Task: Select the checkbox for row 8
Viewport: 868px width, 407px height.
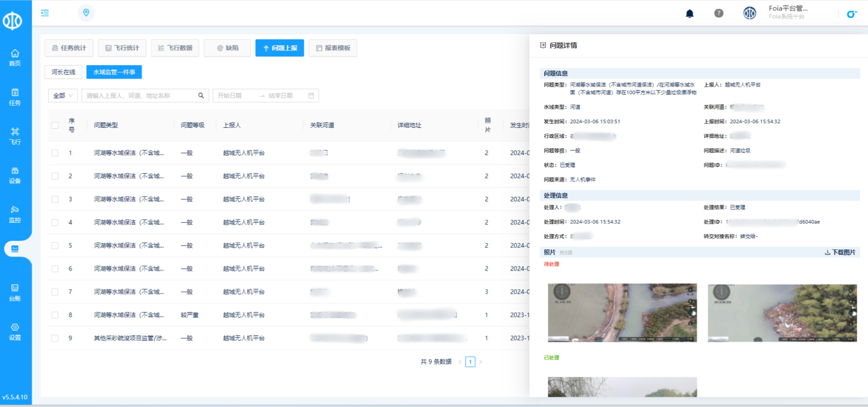Action: pyautogui.click(x=55, y=315)
